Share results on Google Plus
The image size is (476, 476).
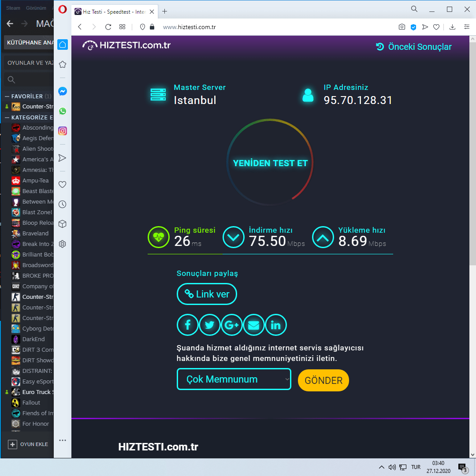pyautogui.click(x=232, y=325)
